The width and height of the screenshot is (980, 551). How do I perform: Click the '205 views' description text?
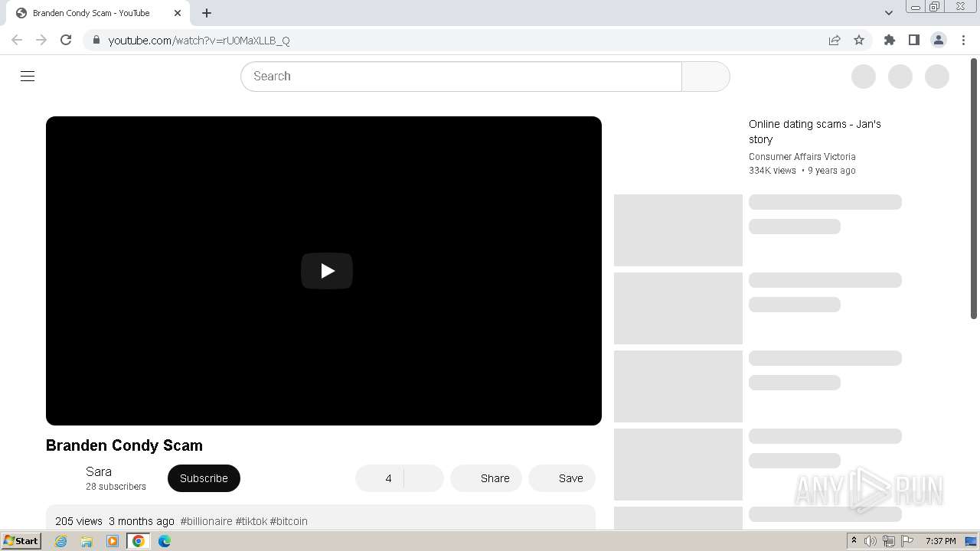point(79,521)
